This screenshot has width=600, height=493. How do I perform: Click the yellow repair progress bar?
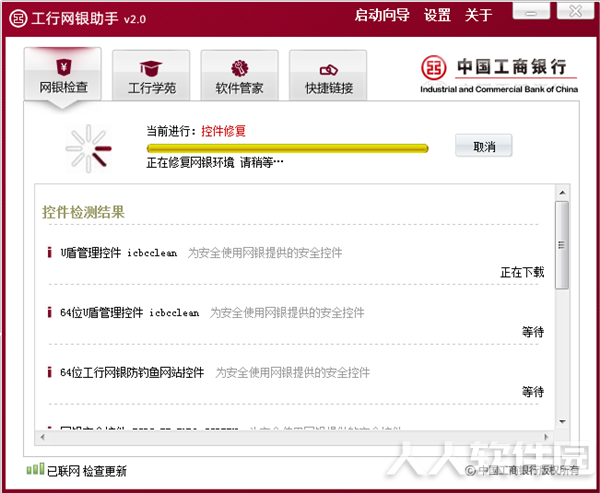point(287,148)
